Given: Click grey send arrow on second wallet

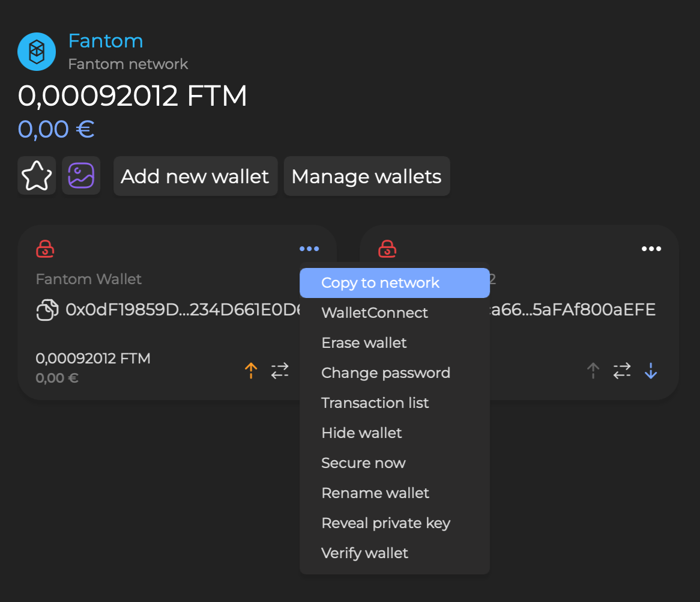Looking at the screenshot, I should [593, 371].
